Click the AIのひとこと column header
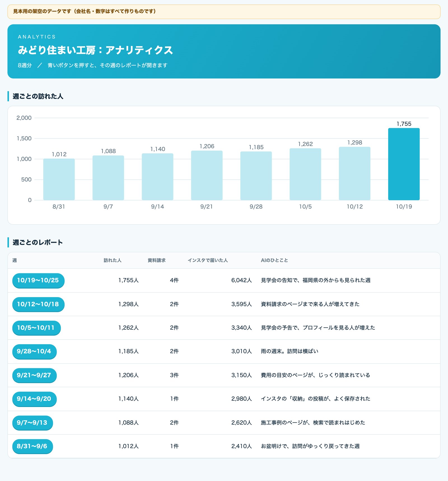Viewport: 448px width, 481px height. click(x=274, y=260)
